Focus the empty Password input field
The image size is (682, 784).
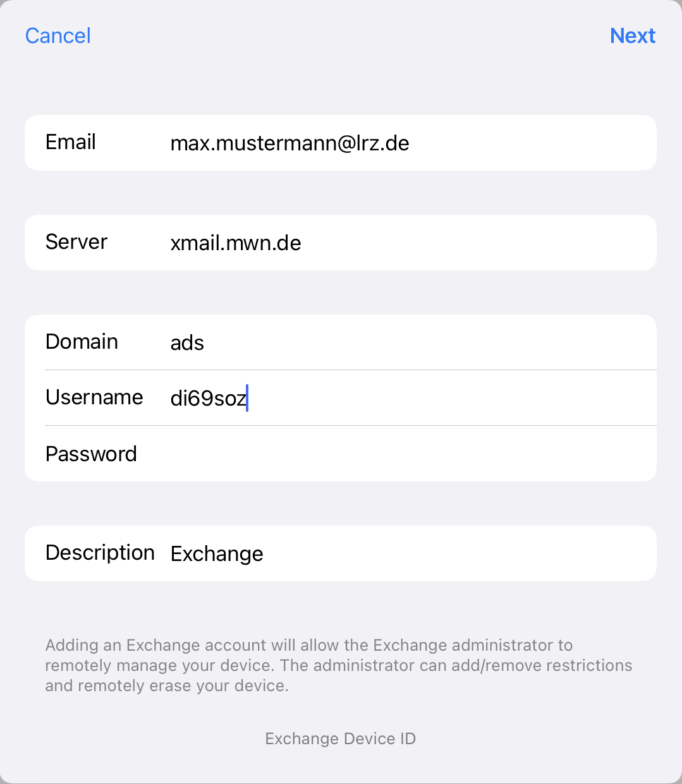[405, 454]
